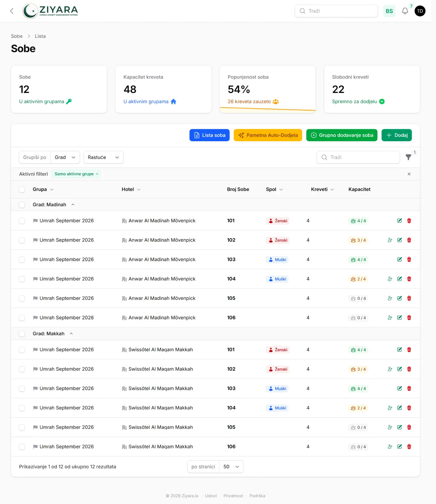Delete Makkah room 102
The height and width of the screenshot is (504, 436).
tap(409, 369)
